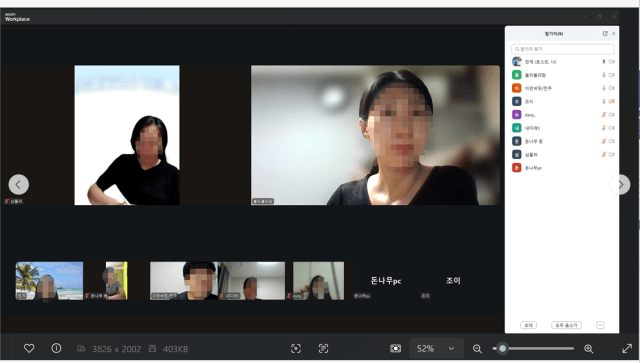
Task: Click the fit-to-window icon beside the zoom percentage
Action: (396, 348)
